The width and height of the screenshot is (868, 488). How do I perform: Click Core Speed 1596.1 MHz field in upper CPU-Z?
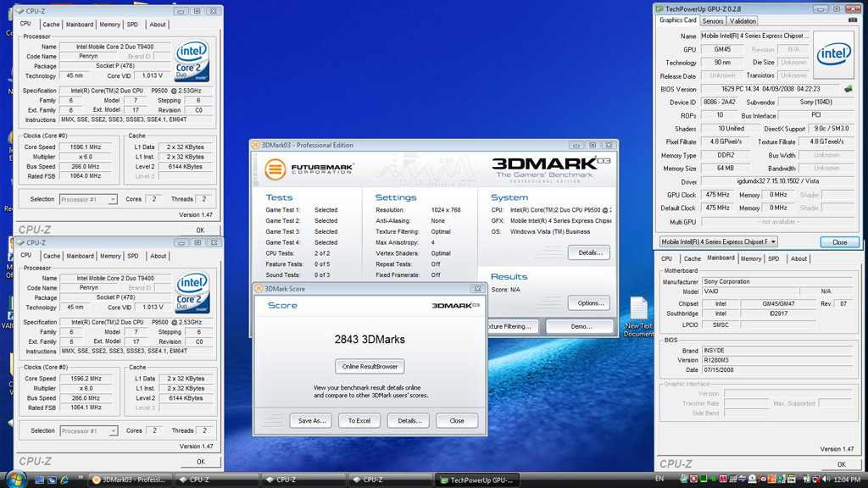pos(86,147)
